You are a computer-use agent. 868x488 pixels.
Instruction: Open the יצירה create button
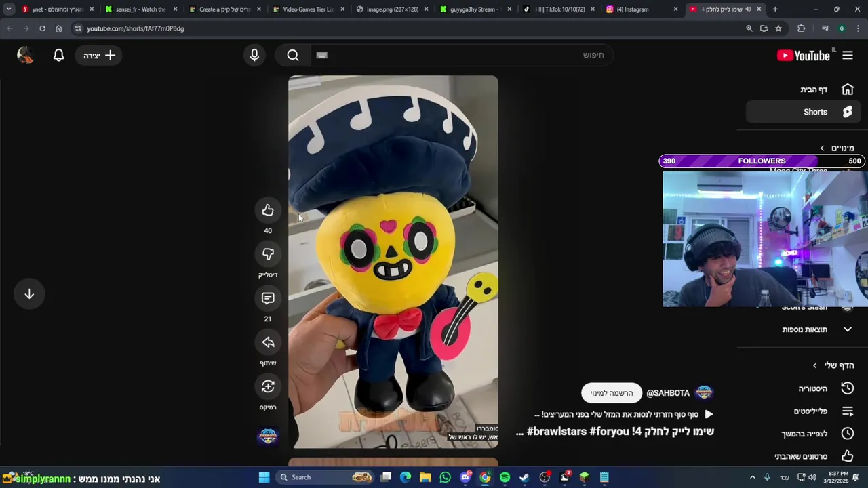click(x=100, y=56)
